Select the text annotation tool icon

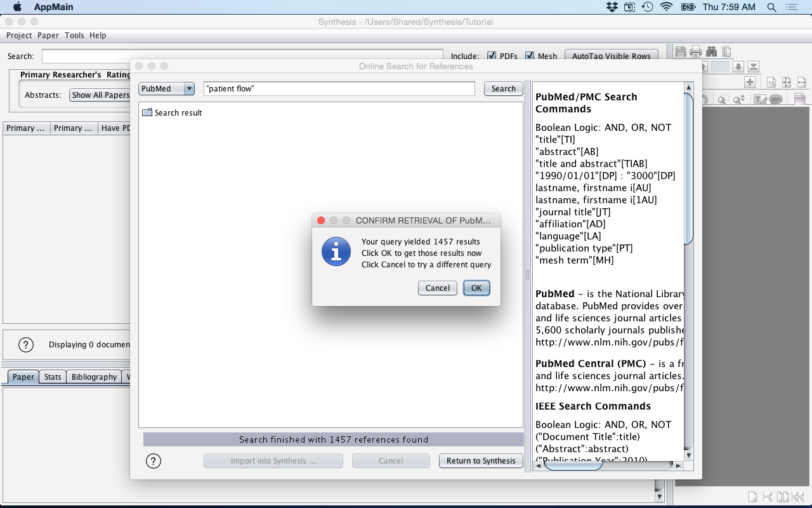click(x=760, y=98)
